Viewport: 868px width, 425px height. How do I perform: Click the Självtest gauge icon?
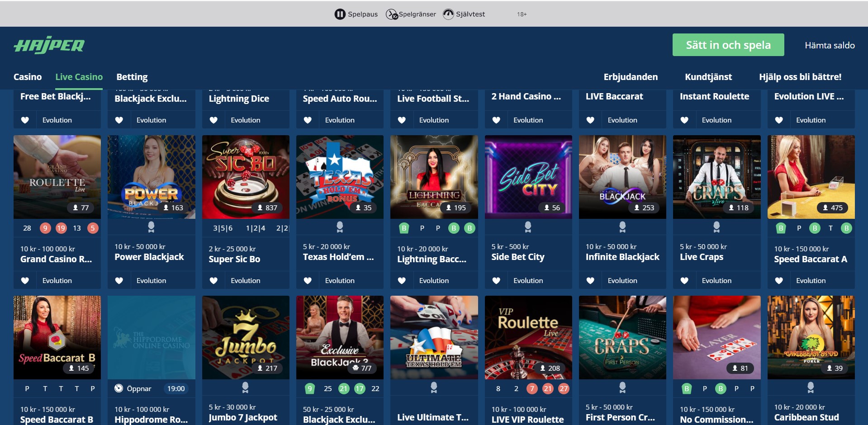tap(448, 14)
